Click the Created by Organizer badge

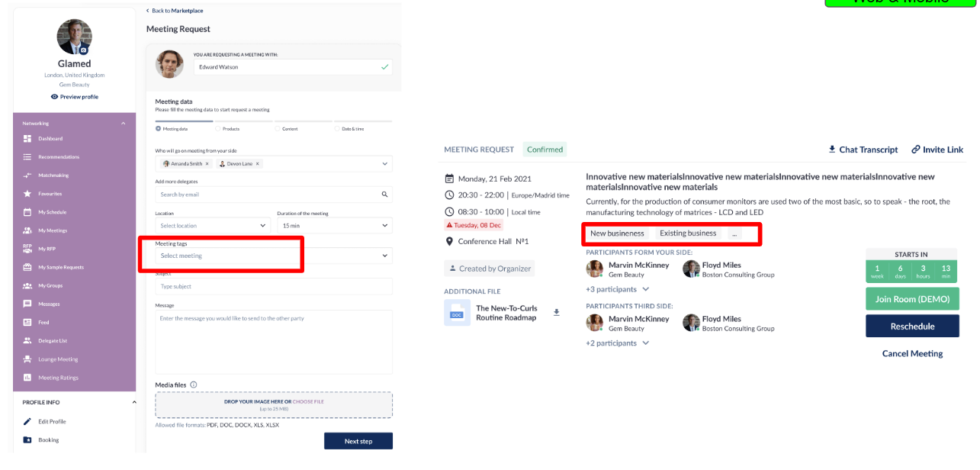(489, 269)
